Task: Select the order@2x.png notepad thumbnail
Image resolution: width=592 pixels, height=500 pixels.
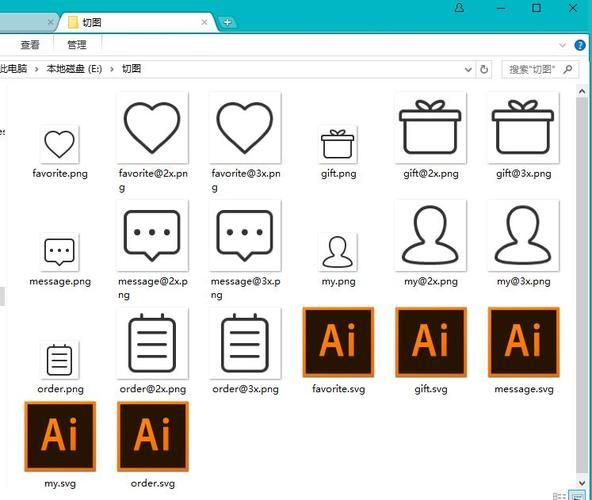Action: pyautogui.click(x=153, y=343)
